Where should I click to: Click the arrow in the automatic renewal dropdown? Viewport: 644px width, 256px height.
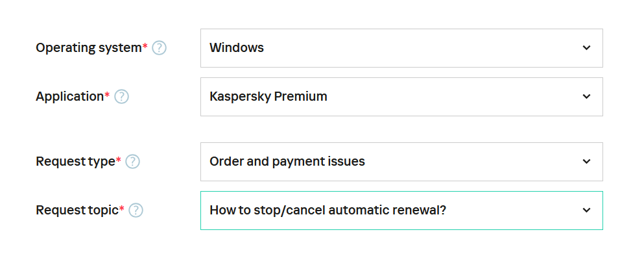click(x=586, y=210)
